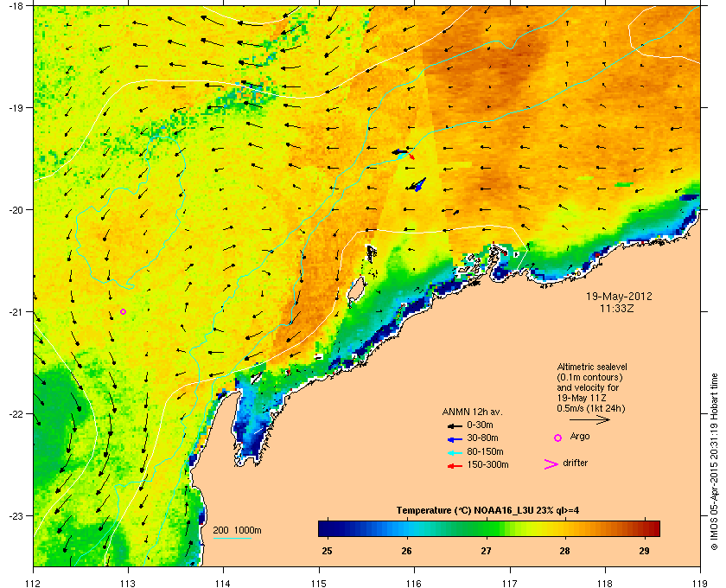This screenshot has height=588, width=726.
Task: Click the longitude axis label 114
Action: click(x=224, y=583)
